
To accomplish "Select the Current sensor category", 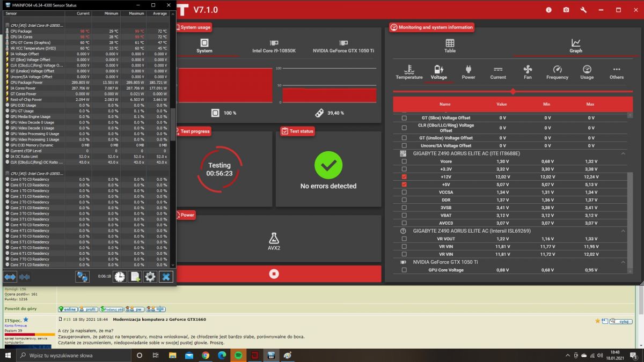I will (x=498, y=72).
